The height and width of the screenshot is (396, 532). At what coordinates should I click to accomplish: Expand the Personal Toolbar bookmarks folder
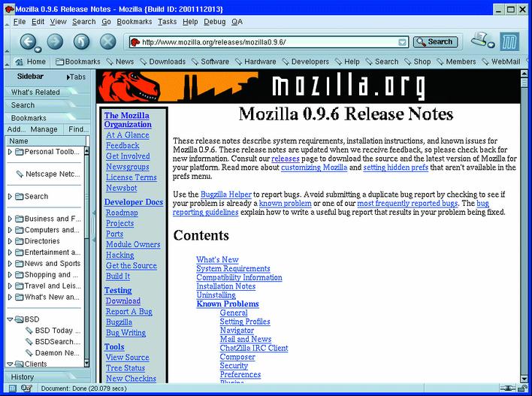10,152
